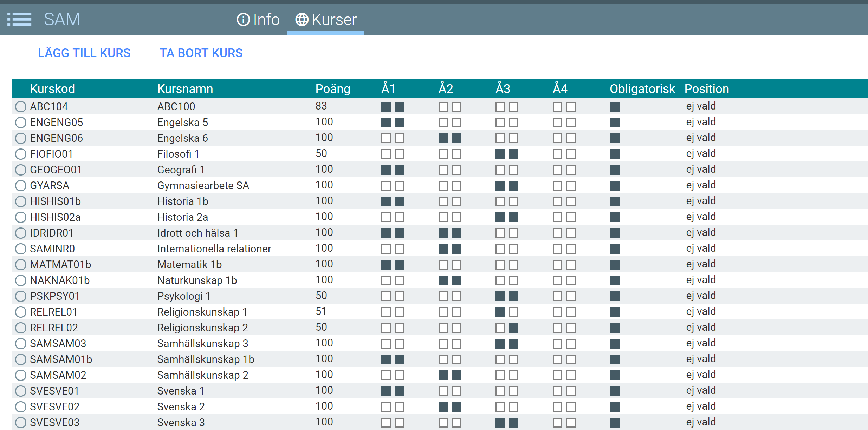This screenshot has width=868, height=430.
Task: Select the GYARSA course radio button
Action: pyautogui.click(x=21, y=185)
